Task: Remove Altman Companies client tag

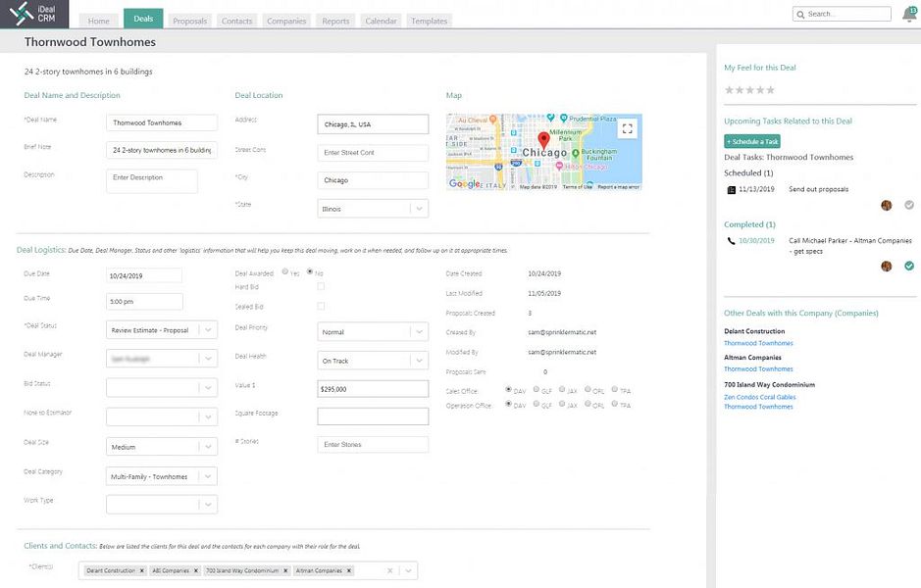Action: 349,570
